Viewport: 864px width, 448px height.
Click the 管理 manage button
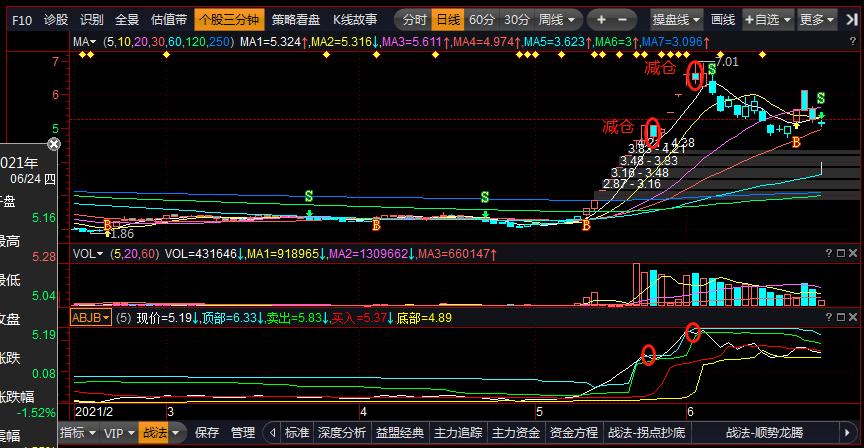click(x=242, y=433)
